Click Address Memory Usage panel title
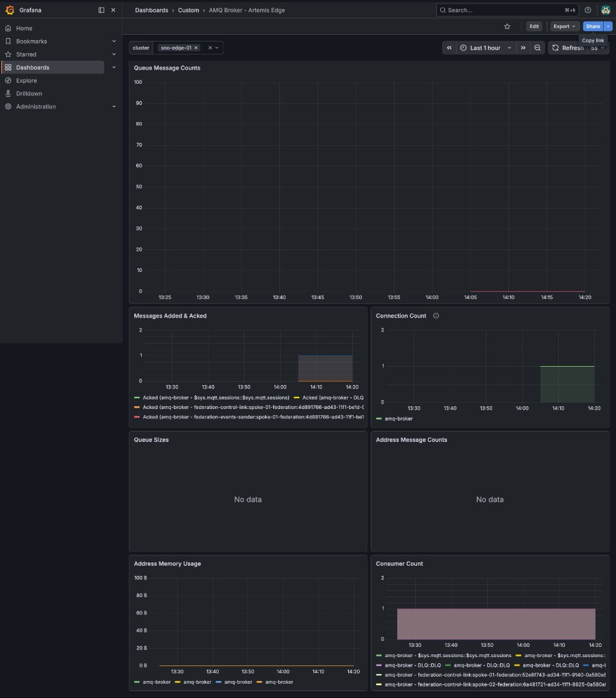 tap(168, 564)
